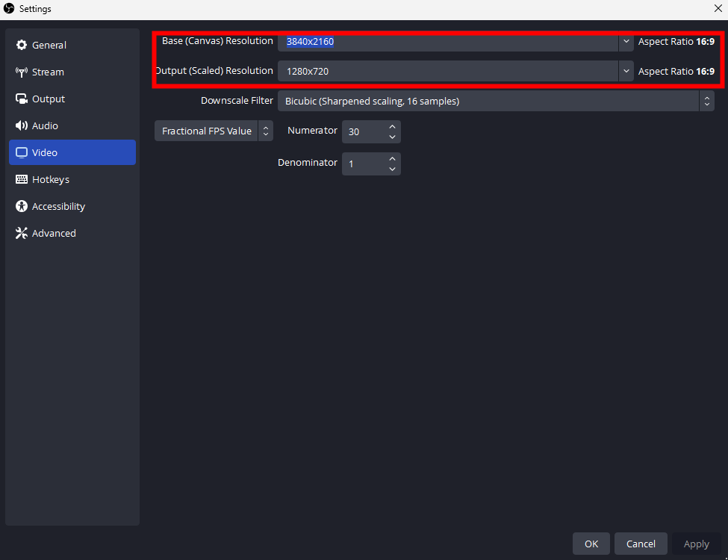Image resolution: width=728 pixels, height=560 pixels.
Task: Select the Video settings tab
Action: 72,152
